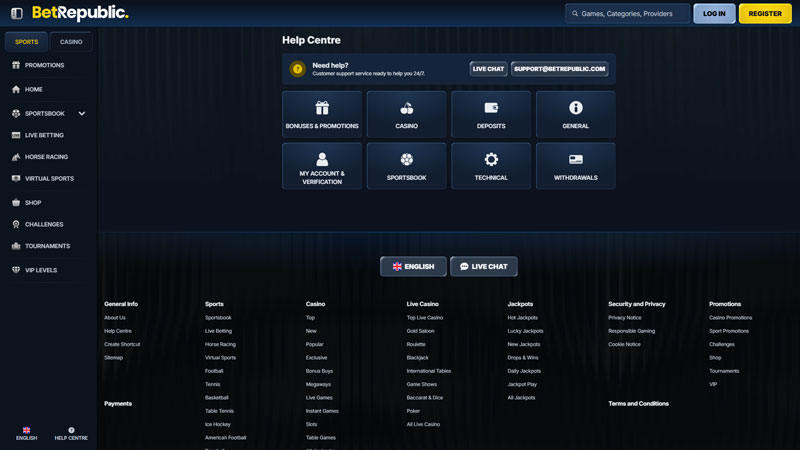The height and width of the screenshot is (450, 800).
Task: Open the Table Tennis footer link
Action: (x=219, y=411)
